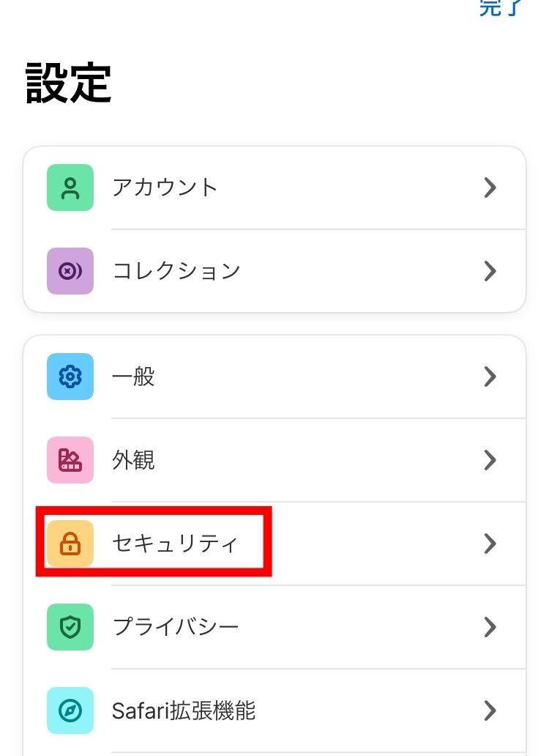Expand the 一般 row chevron
549x756 pixels.
(x=490, y=377)
